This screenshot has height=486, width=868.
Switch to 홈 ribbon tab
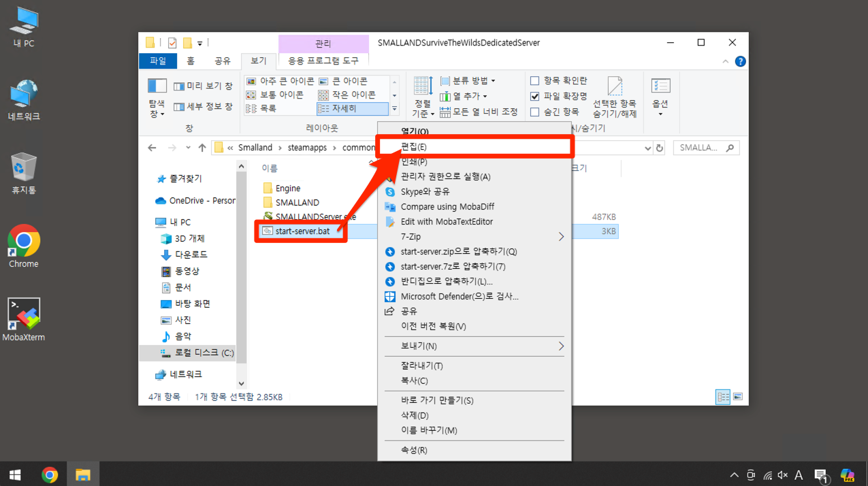pyautogui.click(x=191, y=61)
